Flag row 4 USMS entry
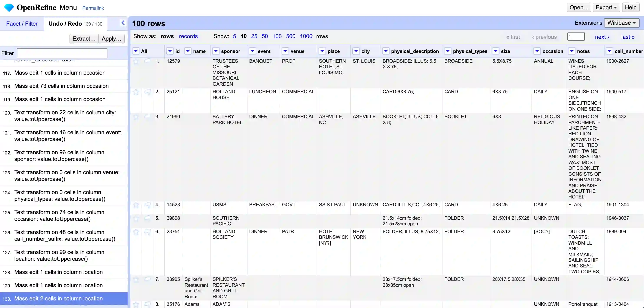This screenshot has height=308, width=644. click(147, 205)
